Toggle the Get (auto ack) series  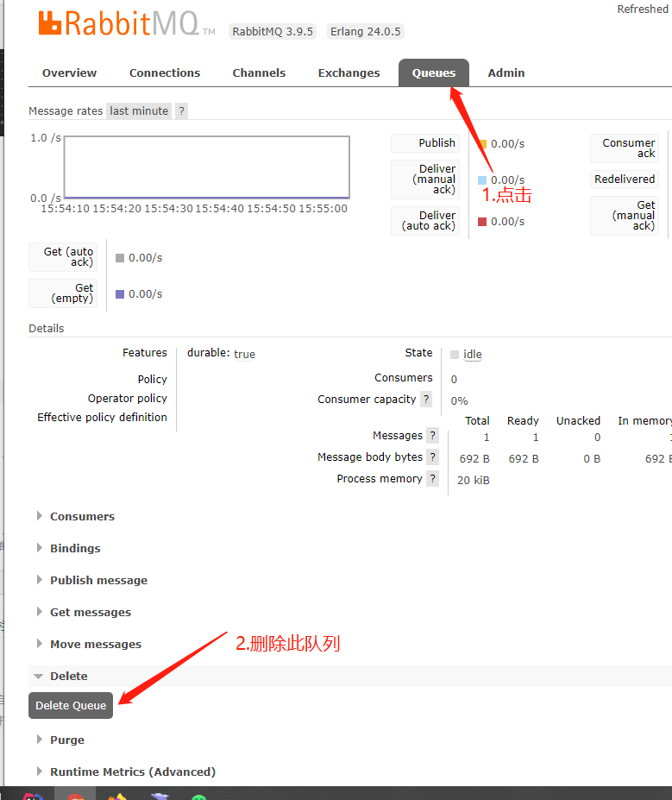coord(63,256)
